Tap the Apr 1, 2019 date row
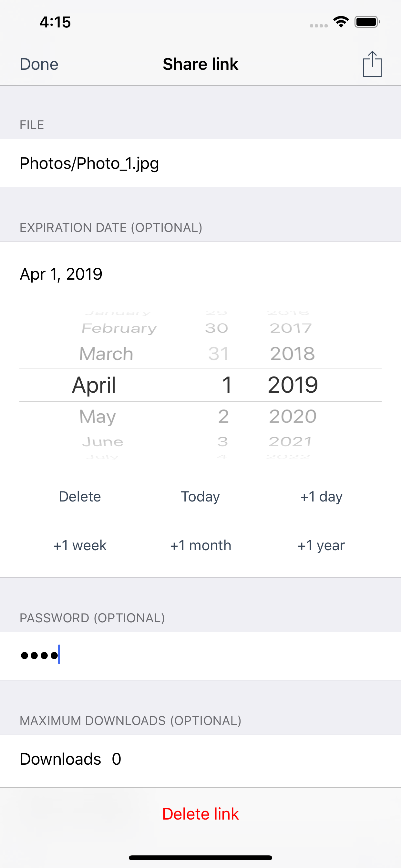 tap(200, 274)
